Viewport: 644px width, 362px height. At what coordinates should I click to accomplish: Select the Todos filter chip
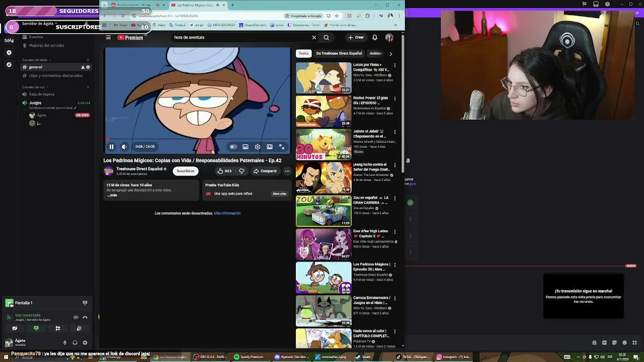pyautogui.click(x=303, y=53)
